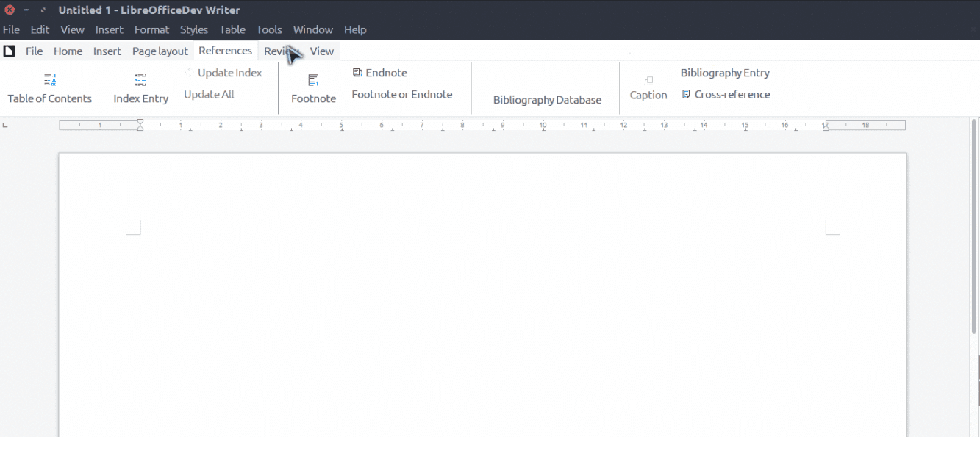The height and width of the screenshot is (452, 980).
Task: Open the Insert menu in menu bar
Action: 109,29
